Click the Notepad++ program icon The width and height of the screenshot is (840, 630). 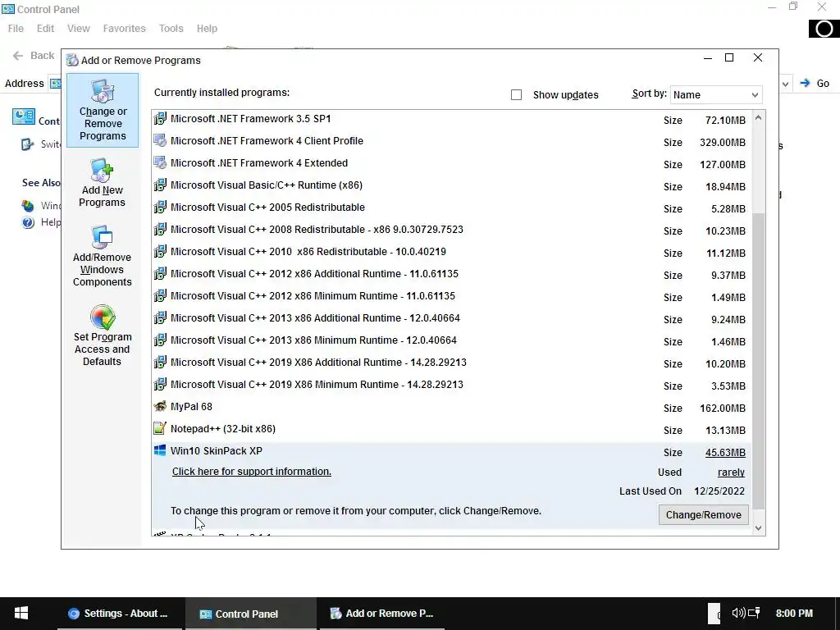[x=160, y=428]
